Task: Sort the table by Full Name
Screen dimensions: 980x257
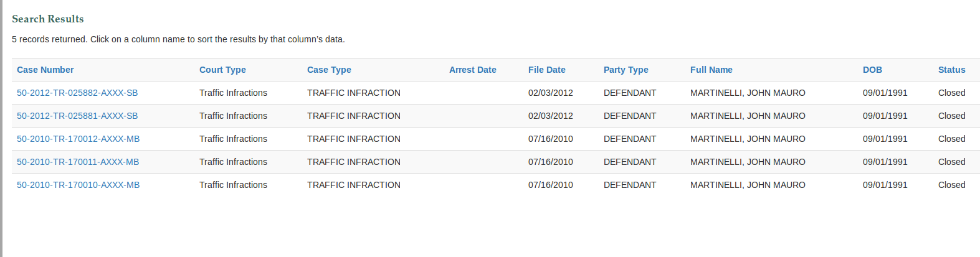Action: pos(711,70)
